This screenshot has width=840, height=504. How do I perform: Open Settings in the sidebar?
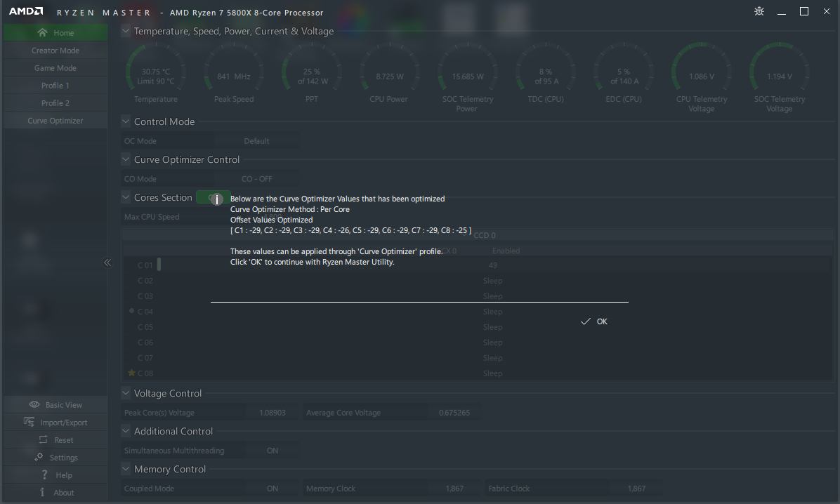point(55,458)
